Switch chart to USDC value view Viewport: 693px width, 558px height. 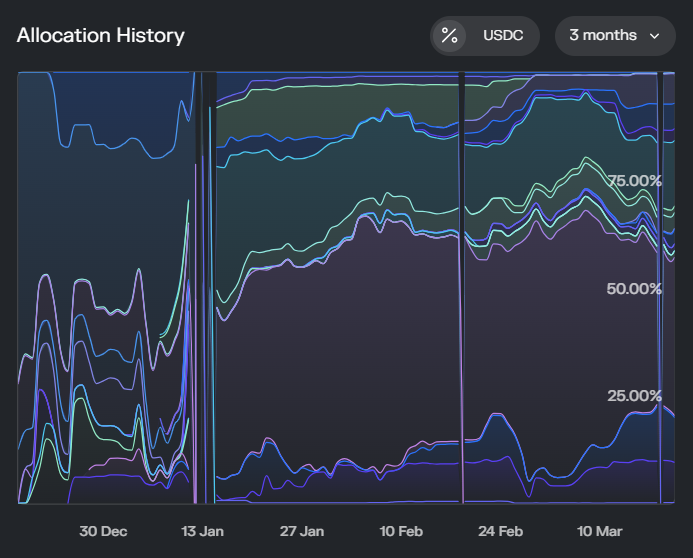pos(503,36)
